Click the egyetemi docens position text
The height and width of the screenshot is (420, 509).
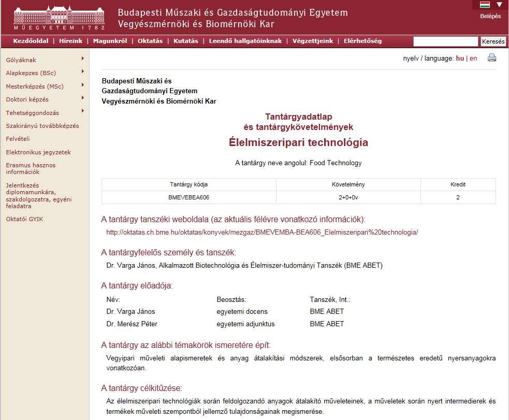click(242, 312)
